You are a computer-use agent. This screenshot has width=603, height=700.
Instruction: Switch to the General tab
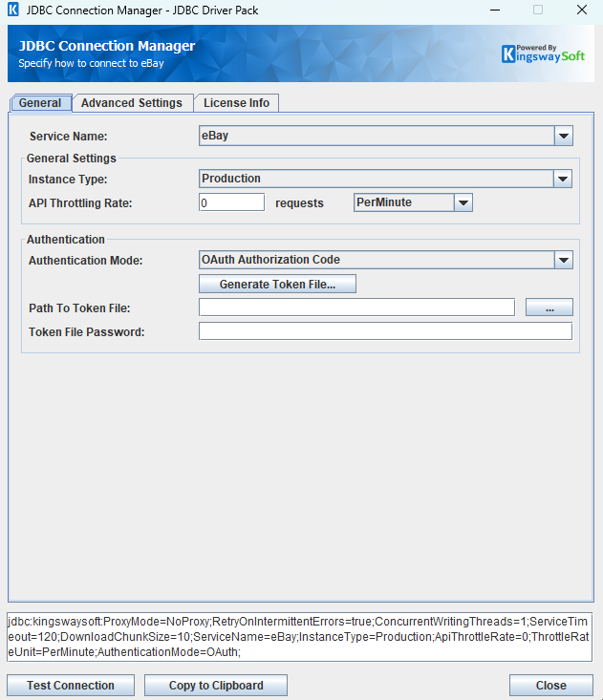40,103
